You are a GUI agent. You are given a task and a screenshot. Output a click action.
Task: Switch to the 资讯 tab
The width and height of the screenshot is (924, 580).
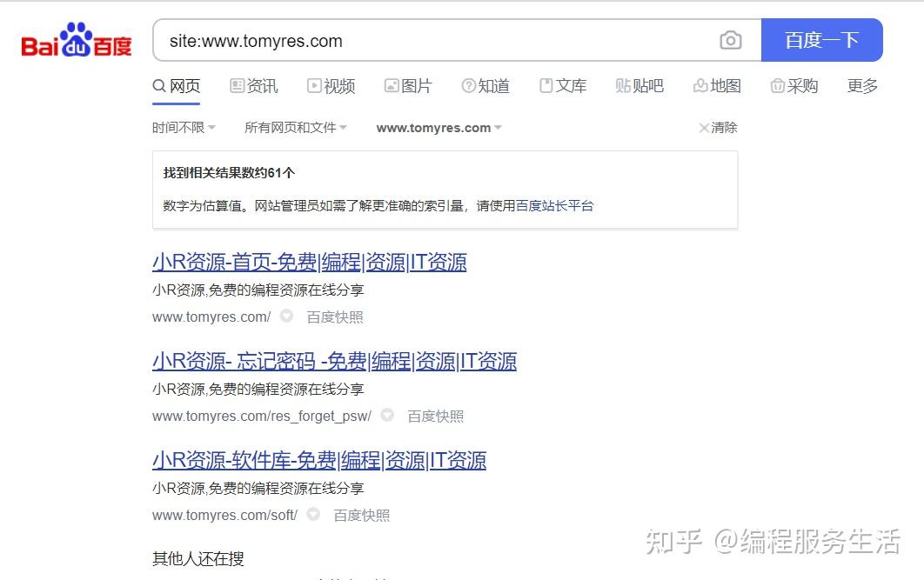coord(253,86)
